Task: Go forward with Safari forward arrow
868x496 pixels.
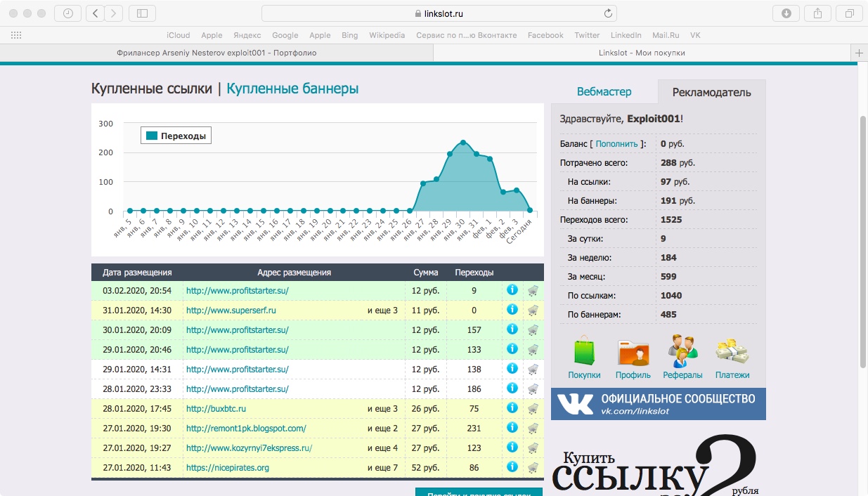Action: 113,13
